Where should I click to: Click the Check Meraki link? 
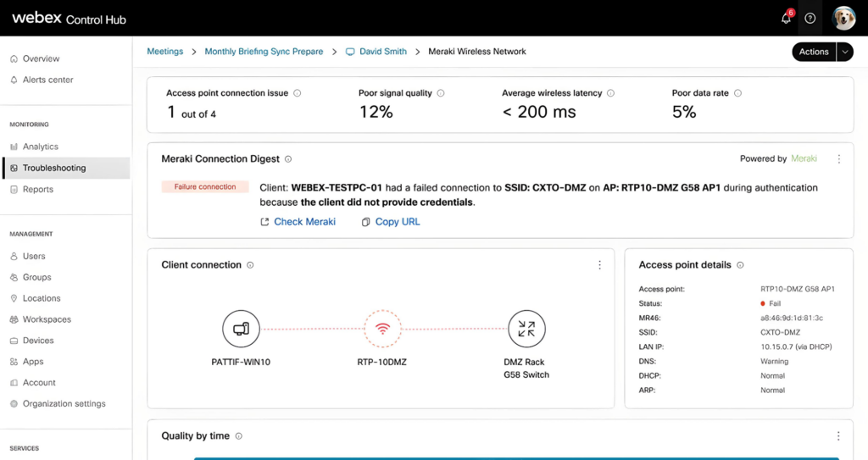coord(305,222)
